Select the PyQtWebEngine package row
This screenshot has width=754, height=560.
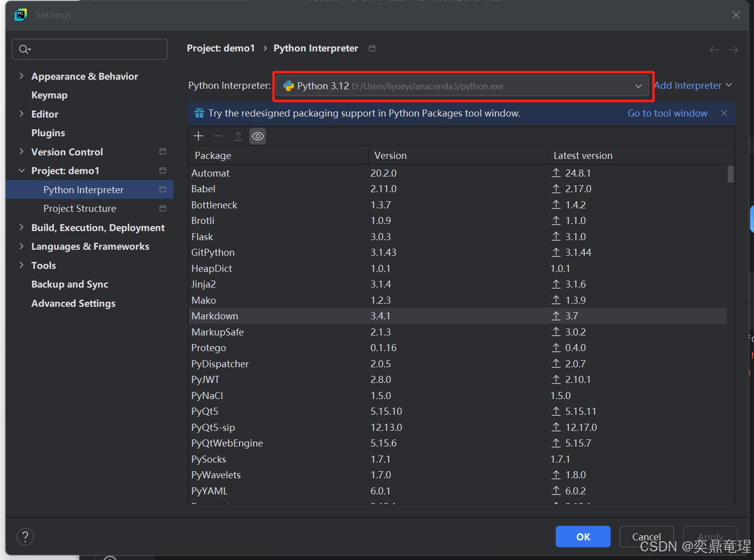[x=458, y=443]
